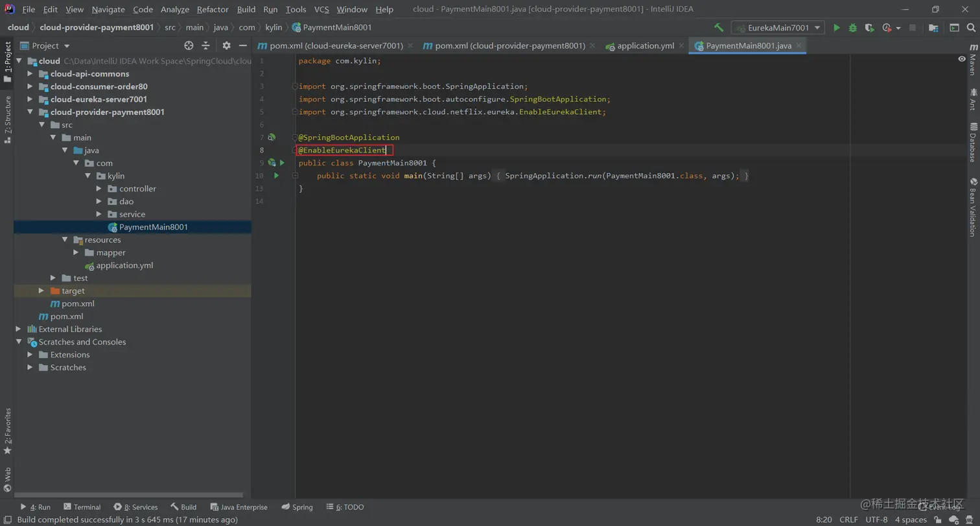Open the 6: TODO tool window
The height and width of the screenshot is (526, 980).
pos(345,507)
